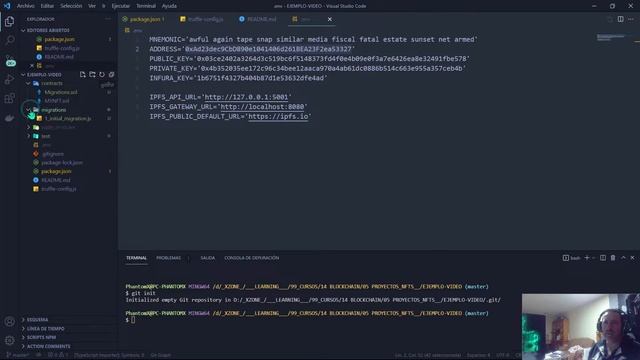Open the Ayuda menu
Viewport: 640px width, 360px height.
click(x=169, y=6)
